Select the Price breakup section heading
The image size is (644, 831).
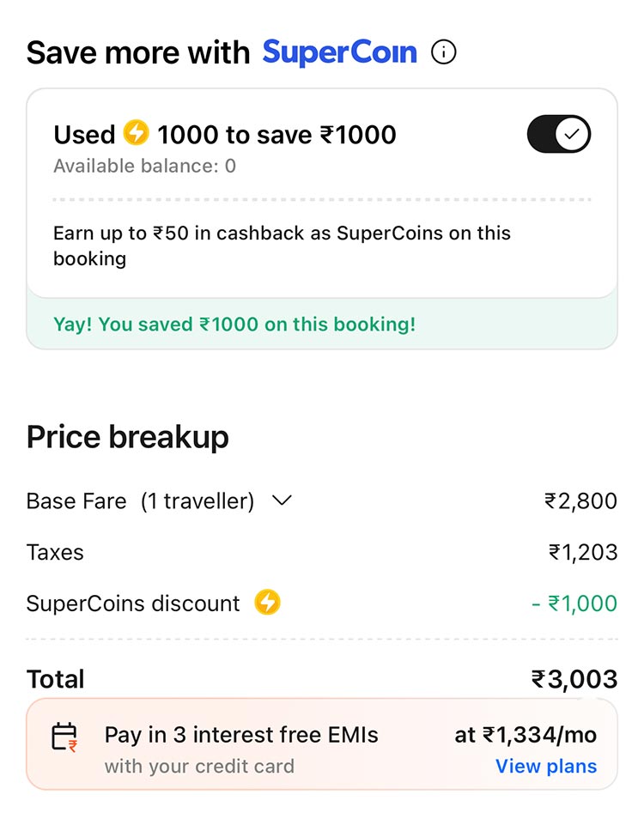pyautogui.click(x=127, y=436)
